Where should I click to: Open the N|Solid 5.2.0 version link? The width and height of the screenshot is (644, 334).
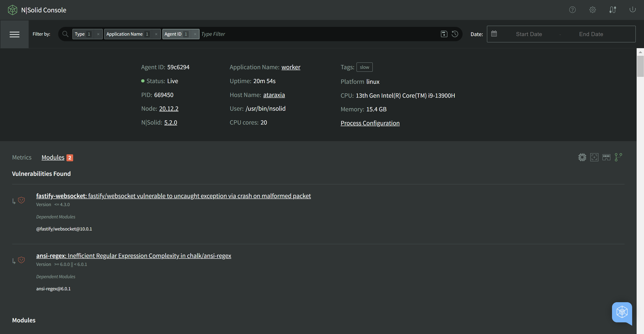coord(170,123)
